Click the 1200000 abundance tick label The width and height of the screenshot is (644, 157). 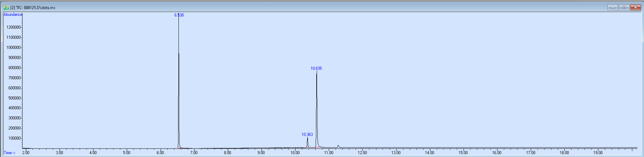(14, 28)
